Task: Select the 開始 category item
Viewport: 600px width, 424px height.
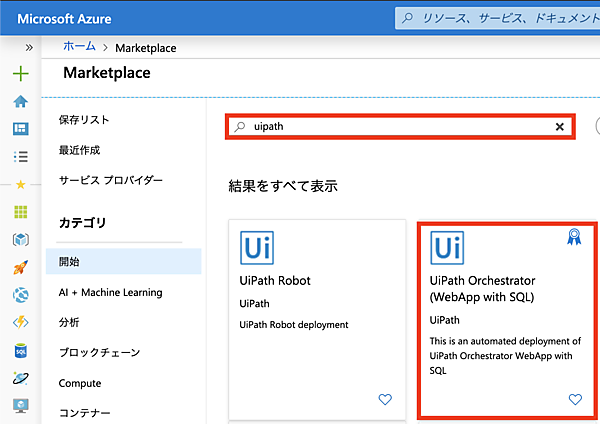Action: (x=69, y=261)
